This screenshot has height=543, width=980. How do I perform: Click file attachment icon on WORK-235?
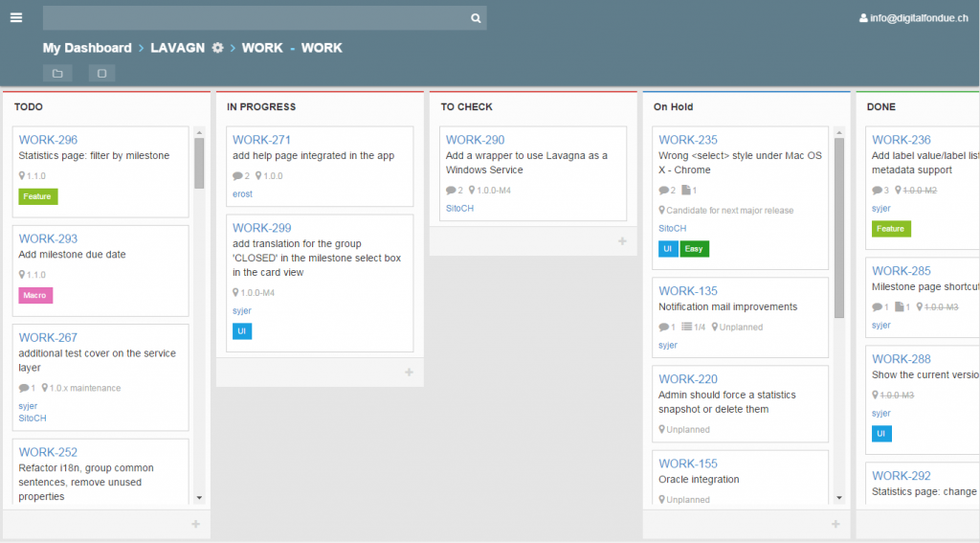pyautogui.click(x=685, y=190)
